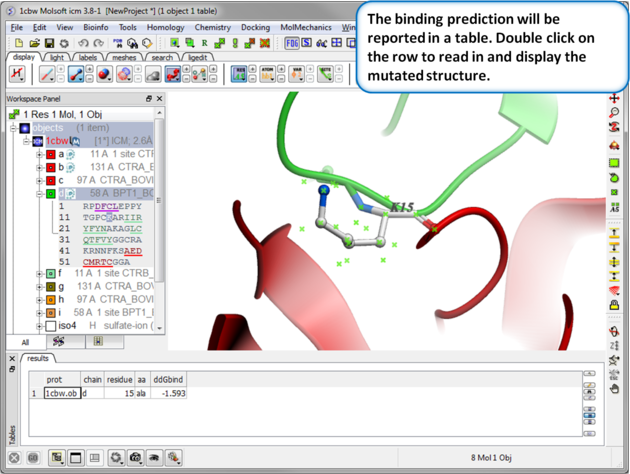
Task: Collapse the 1cbw object node
Action: pyautogui.click(x=27, y=142)
